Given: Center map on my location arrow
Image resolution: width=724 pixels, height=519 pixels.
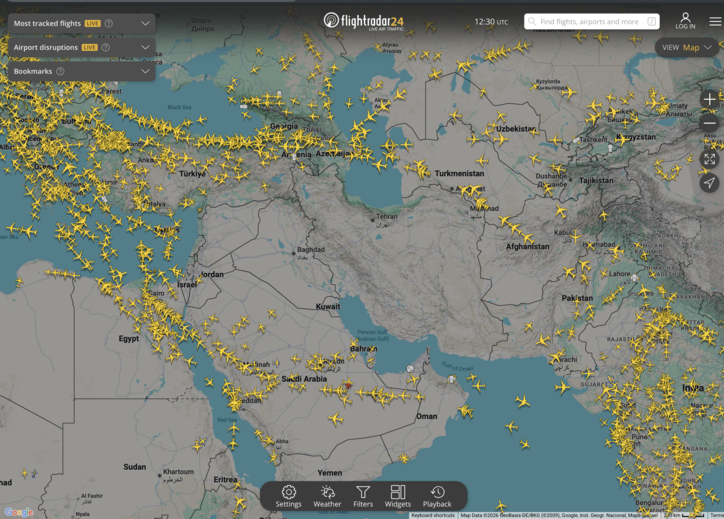Looking at the screenshot, I should pyautogui.click(x=709, y=183).
